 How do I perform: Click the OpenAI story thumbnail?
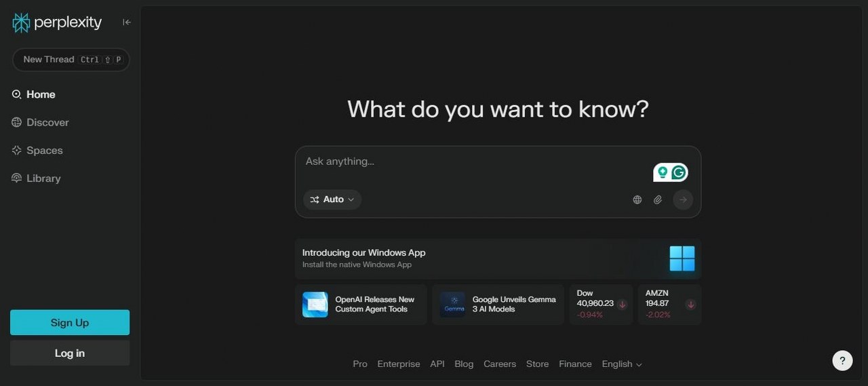(315, 305)
